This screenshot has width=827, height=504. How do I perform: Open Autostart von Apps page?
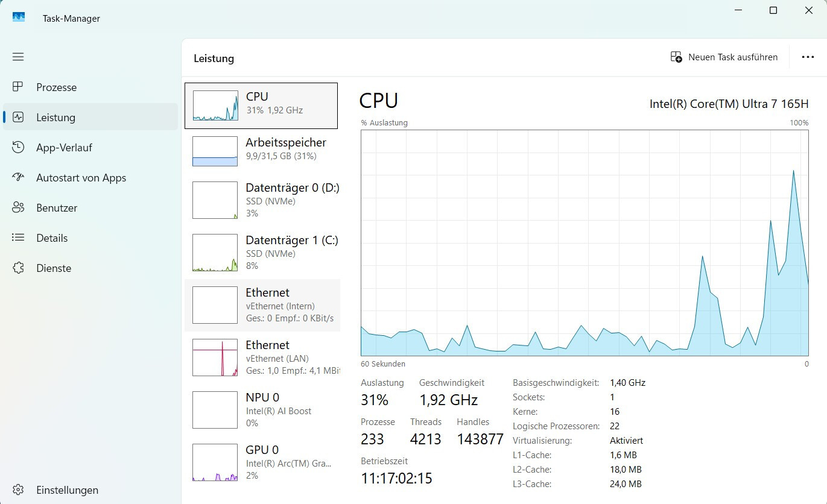coord(90,177)
